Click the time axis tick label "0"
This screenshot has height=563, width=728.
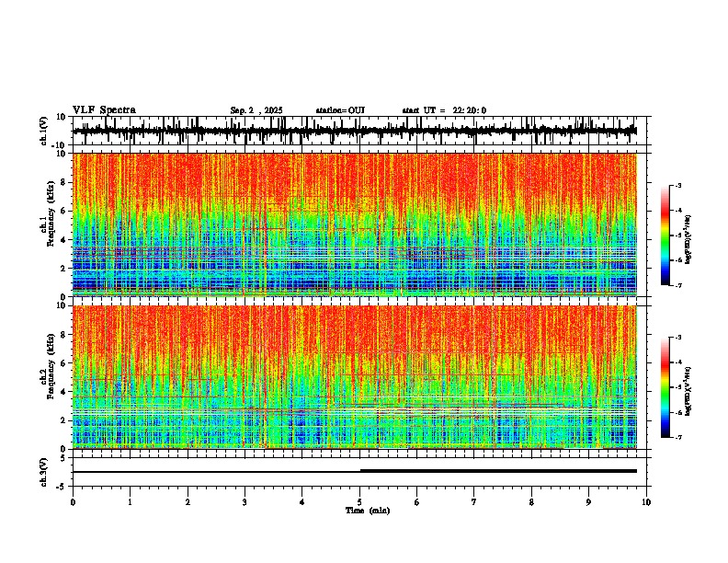click(x=73, y=502)
